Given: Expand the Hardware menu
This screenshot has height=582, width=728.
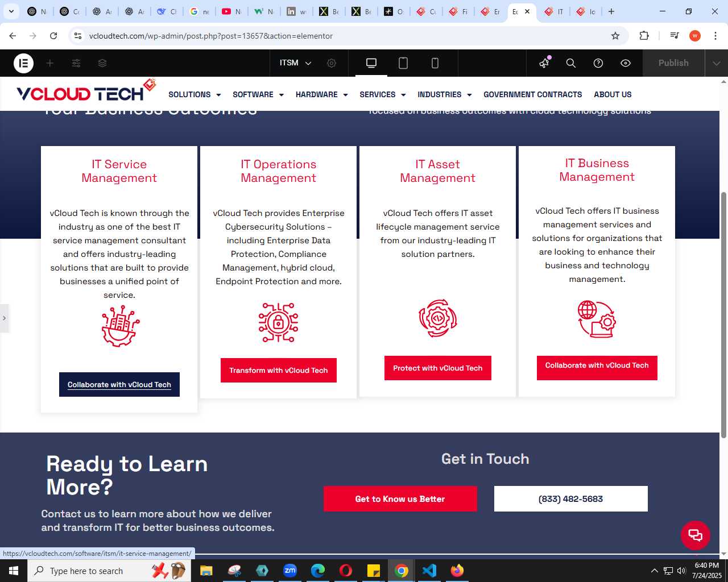Looking at the screenshot, I should 322,94.
